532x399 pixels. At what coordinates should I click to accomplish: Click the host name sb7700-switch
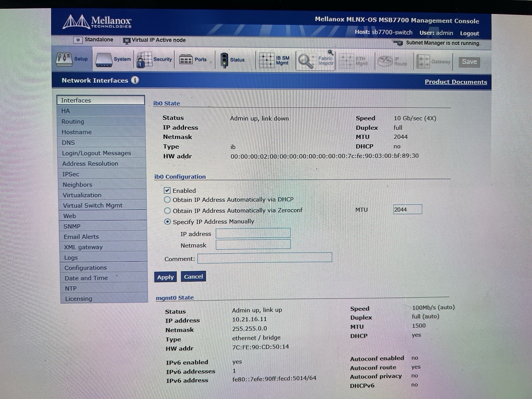tap(392, 32)
